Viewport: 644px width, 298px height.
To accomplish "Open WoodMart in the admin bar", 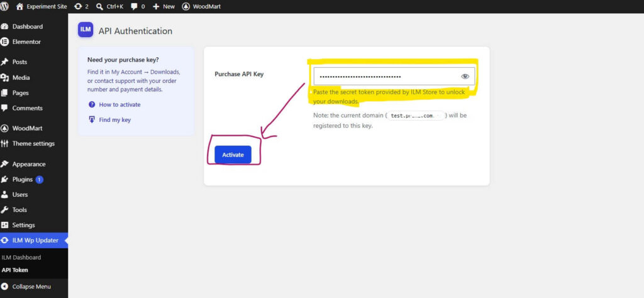I will click(x=201, y=6).
